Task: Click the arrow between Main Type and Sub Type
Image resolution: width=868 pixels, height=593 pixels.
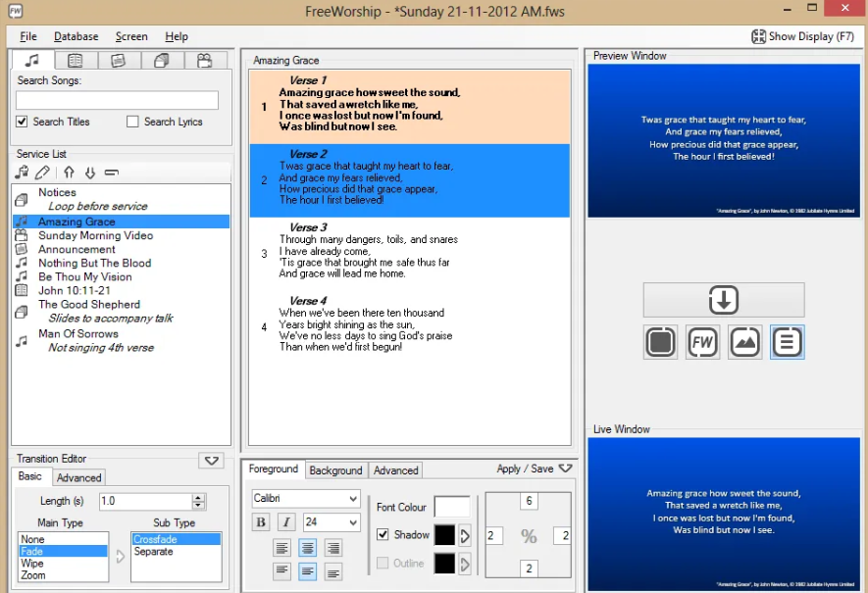Action: 120,557
